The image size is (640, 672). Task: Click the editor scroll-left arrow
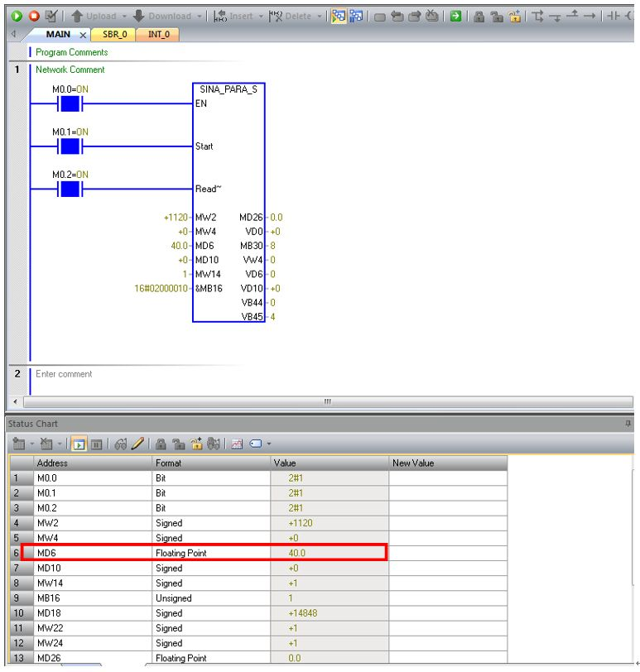point(16,402)
